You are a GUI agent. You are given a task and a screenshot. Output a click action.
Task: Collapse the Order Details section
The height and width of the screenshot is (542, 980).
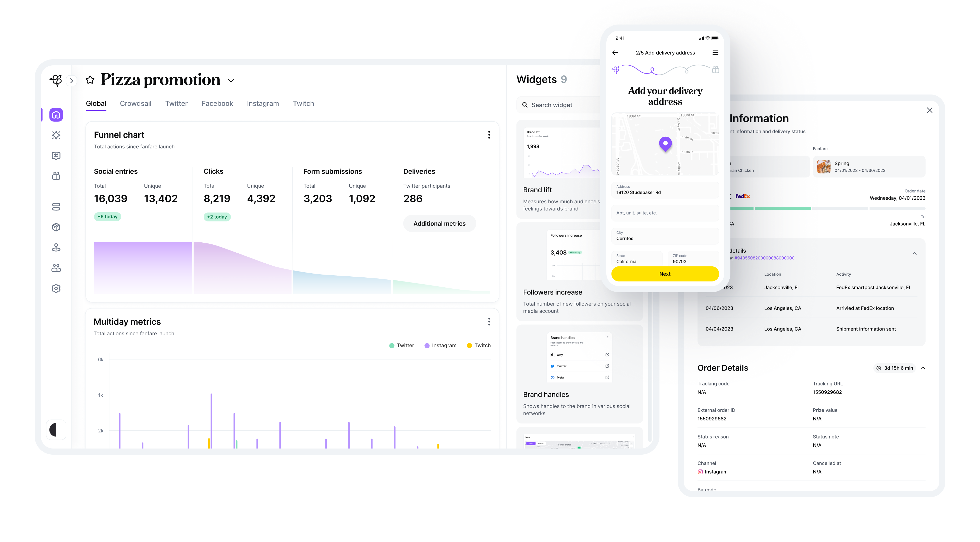pyautogui.click(x=923, y=368)
